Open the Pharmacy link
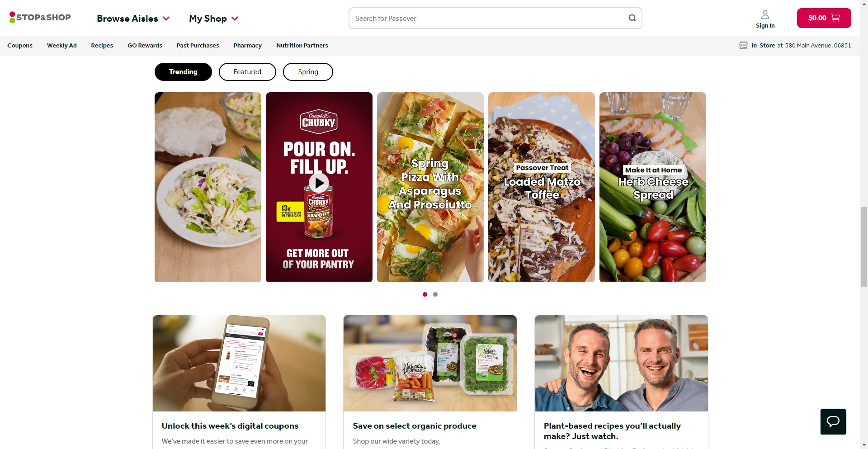Viewport: 868px width, 449px height. coord(248,45)
